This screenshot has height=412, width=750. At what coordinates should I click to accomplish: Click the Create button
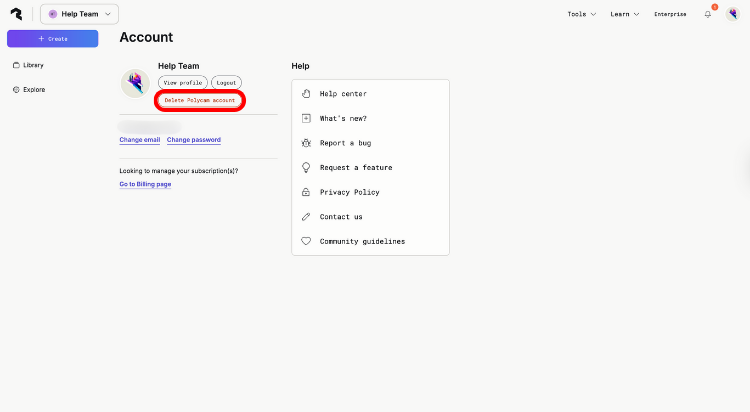(x=52, y=39)
